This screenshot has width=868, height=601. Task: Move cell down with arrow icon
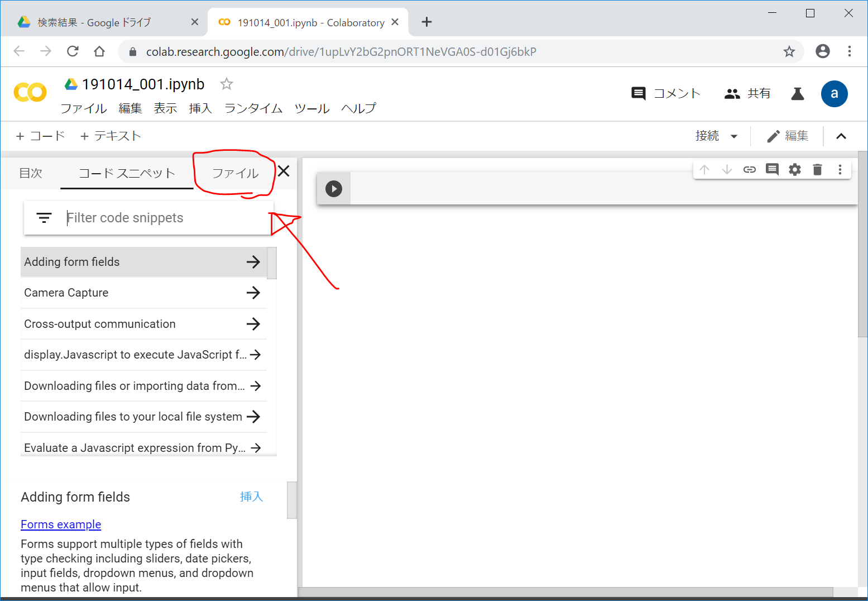tap(727, 170)
